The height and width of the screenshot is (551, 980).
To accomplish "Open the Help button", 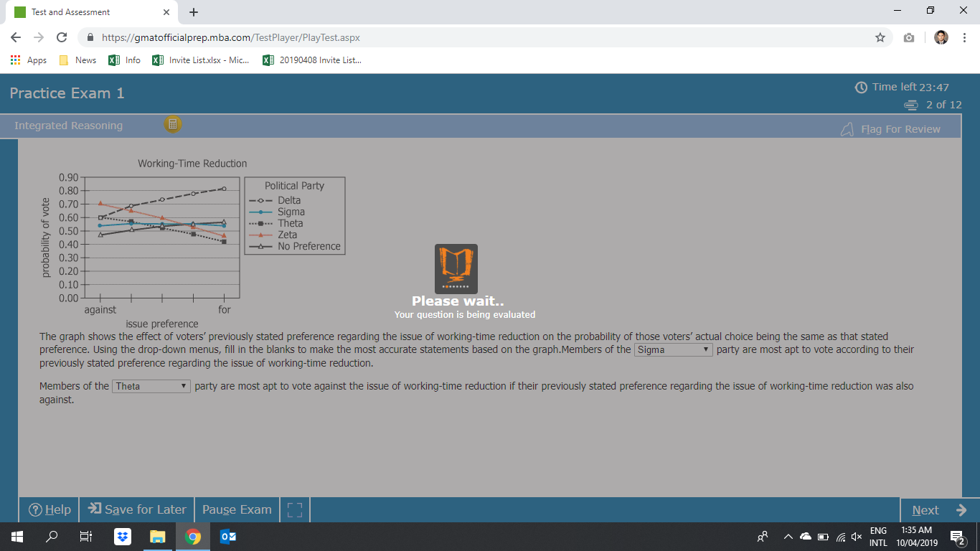I will coord(50,510).
